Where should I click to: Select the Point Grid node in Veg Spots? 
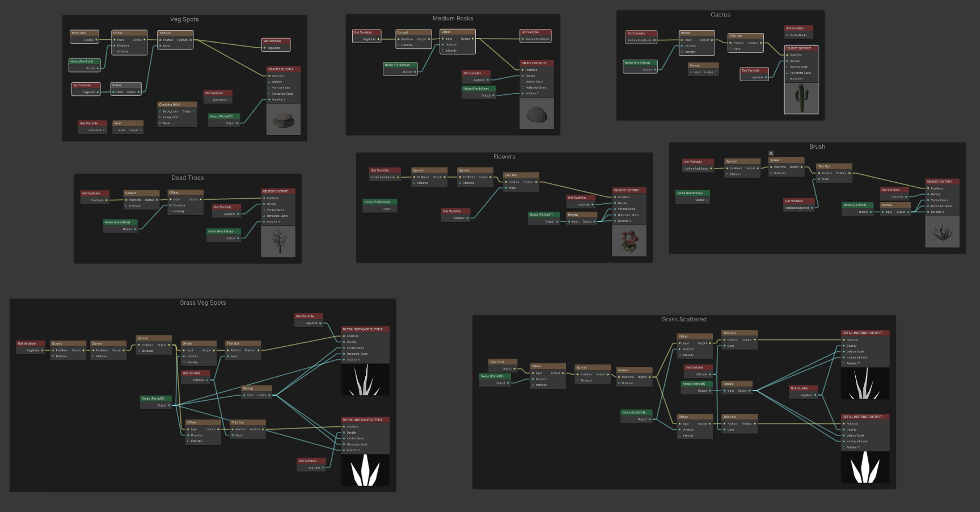click(85, 36)
